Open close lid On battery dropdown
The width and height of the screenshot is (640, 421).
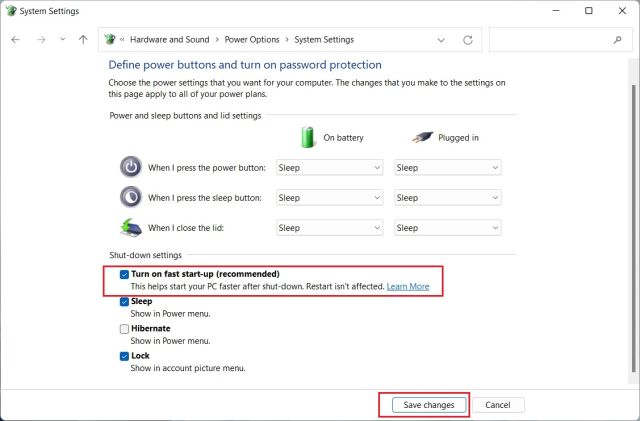pyautogui.click(x=329, y=228)
